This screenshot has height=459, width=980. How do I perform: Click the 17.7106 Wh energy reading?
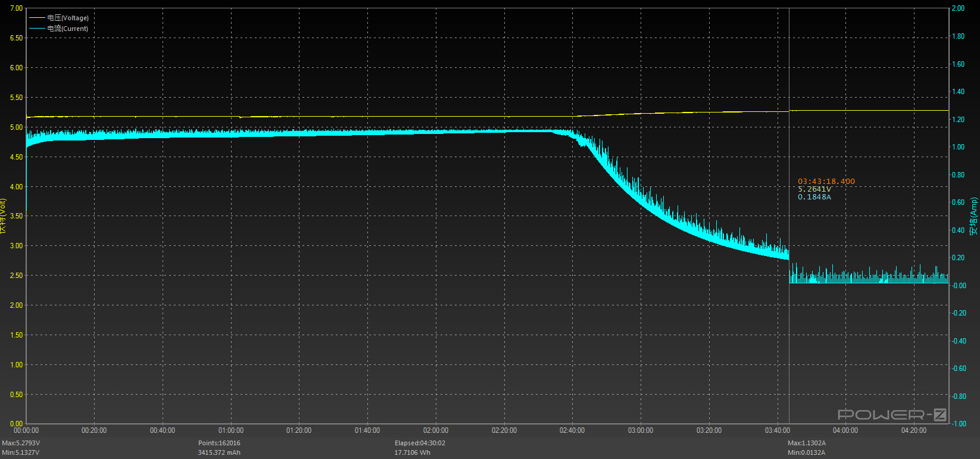coord(412,452)
